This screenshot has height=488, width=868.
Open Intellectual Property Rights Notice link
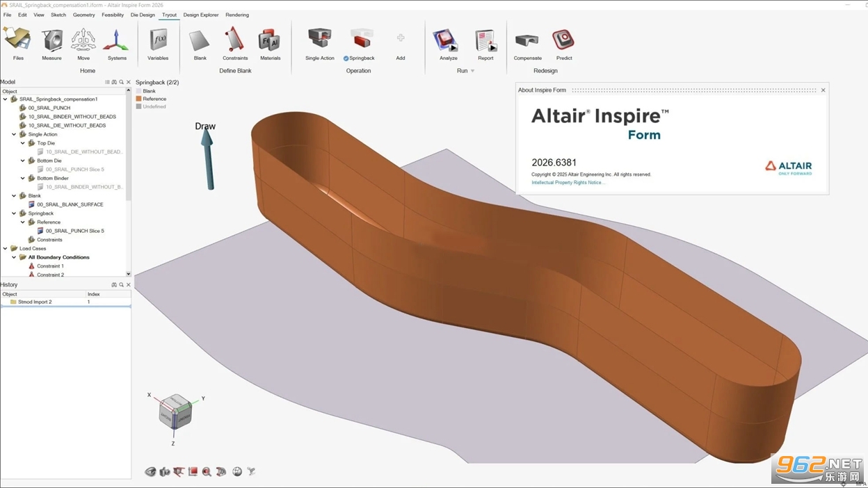[568, 183]
